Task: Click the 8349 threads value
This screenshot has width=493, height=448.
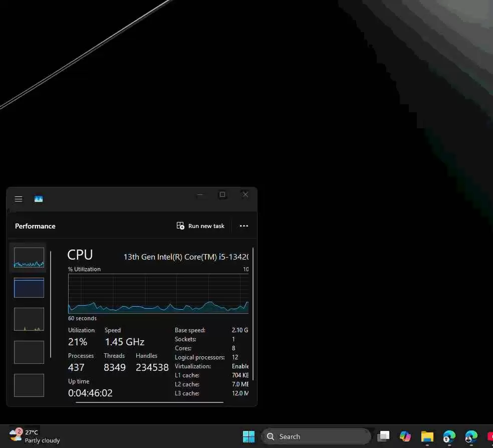Action: [115, 367]
